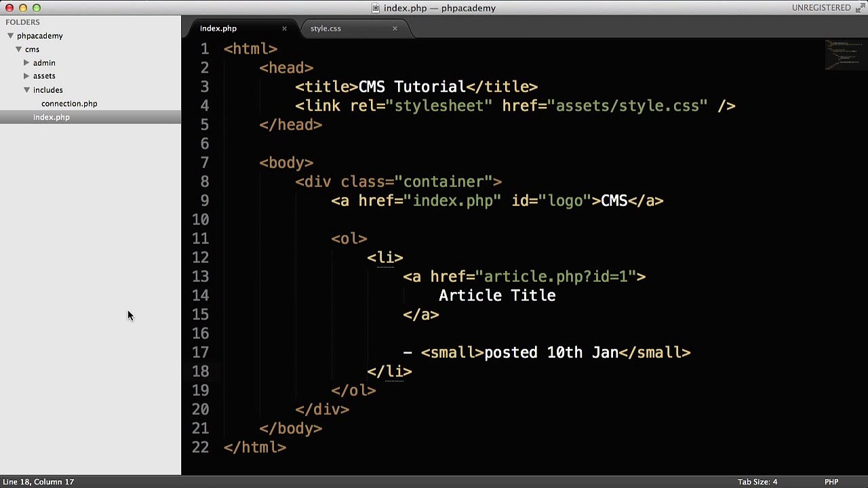Screen dimensions: 868x488
Task: Click line number 10 in the gutter
Action: coord(200,220)
